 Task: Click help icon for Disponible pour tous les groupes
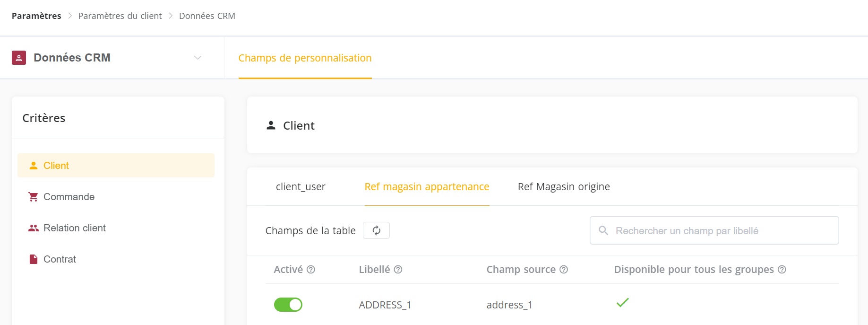[x=782, y=269]
